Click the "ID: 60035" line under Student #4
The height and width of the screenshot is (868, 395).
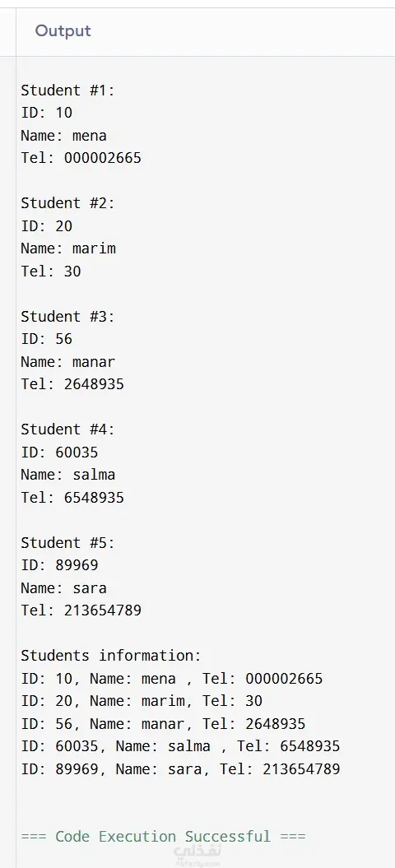pyautogui.click(x=59, y=453)
